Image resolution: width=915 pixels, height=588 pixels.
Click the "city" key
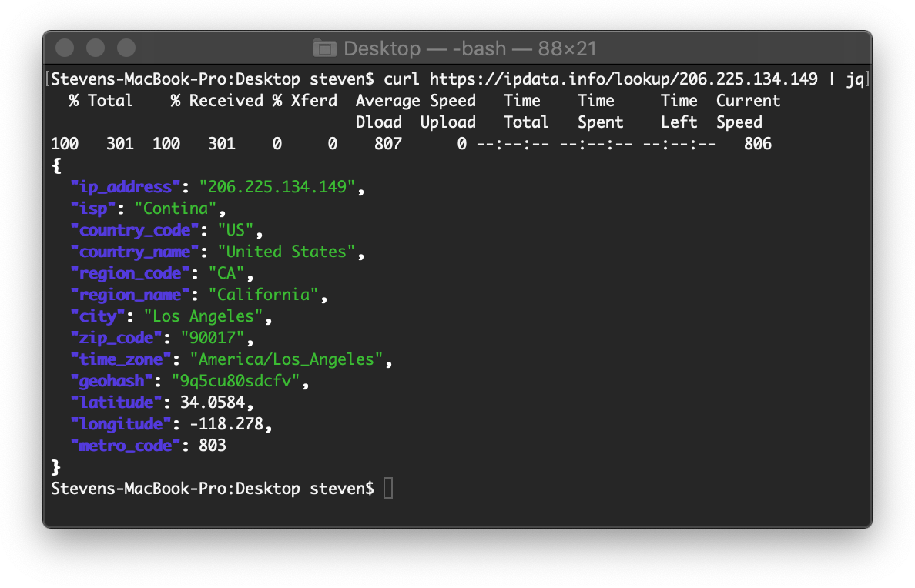coord(98,317)
